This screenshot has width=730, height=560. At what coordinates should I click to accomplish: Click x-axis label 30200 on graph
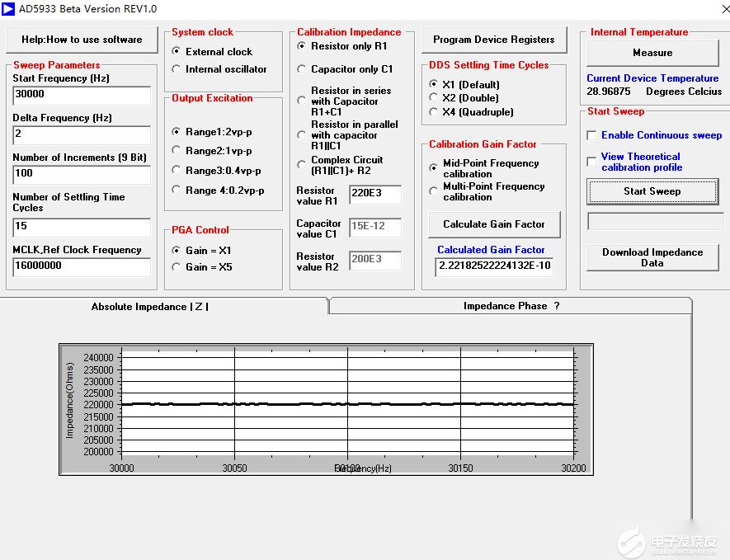point(573,468)
